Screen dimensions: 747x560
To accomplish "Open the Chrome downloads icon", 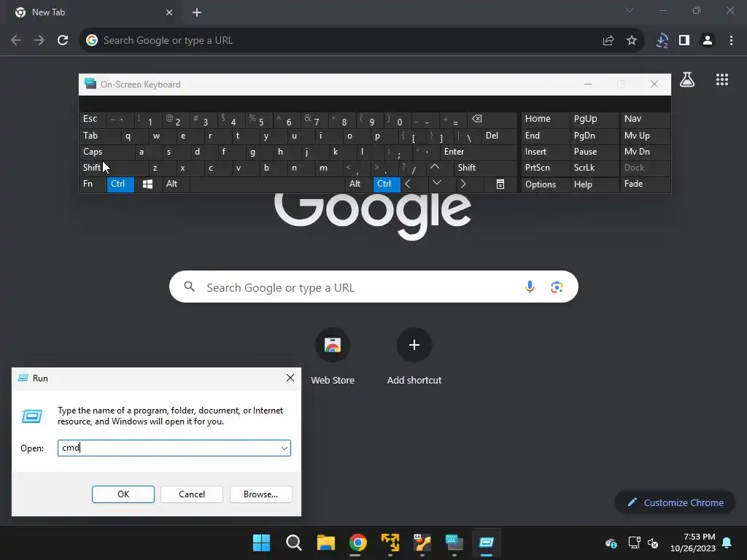I will pyautogui.click(x=662, y=41).
